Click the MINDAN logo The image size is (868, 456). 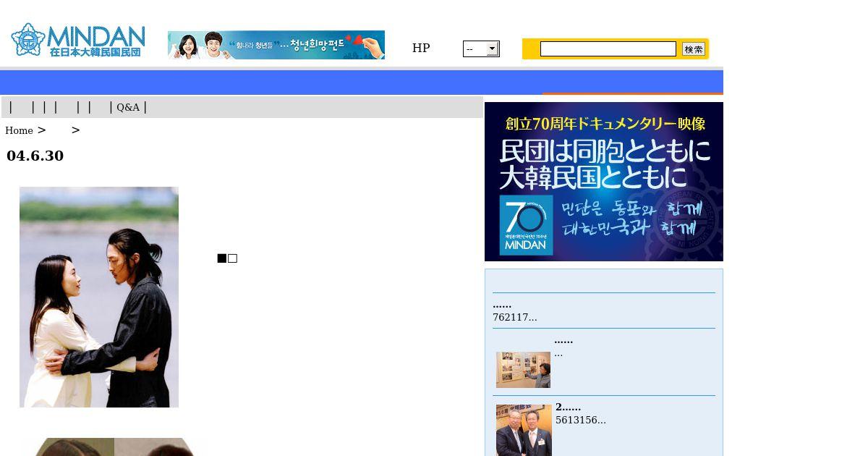pyautogui.click(x=78, y=40)
